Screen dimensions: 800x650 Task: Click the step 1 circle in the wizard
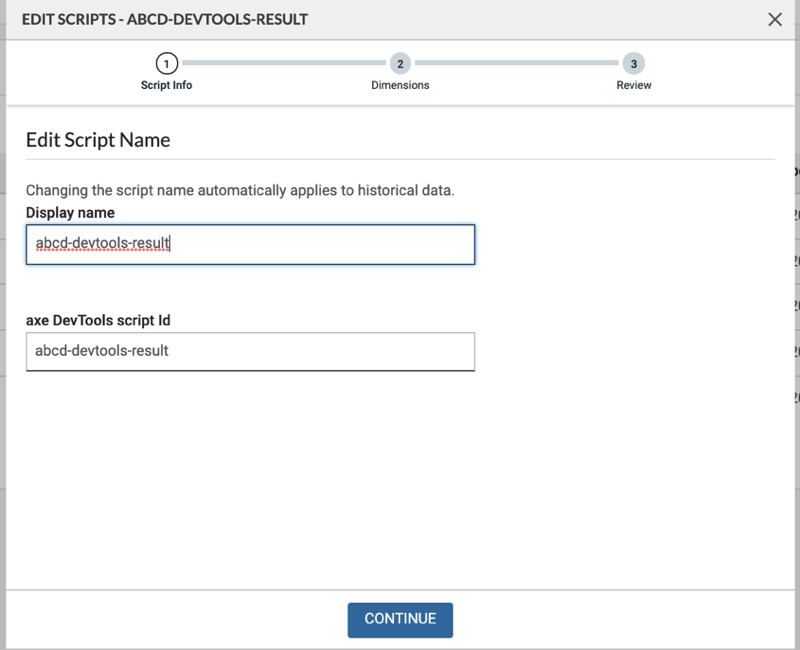click(x=167, y=63)
